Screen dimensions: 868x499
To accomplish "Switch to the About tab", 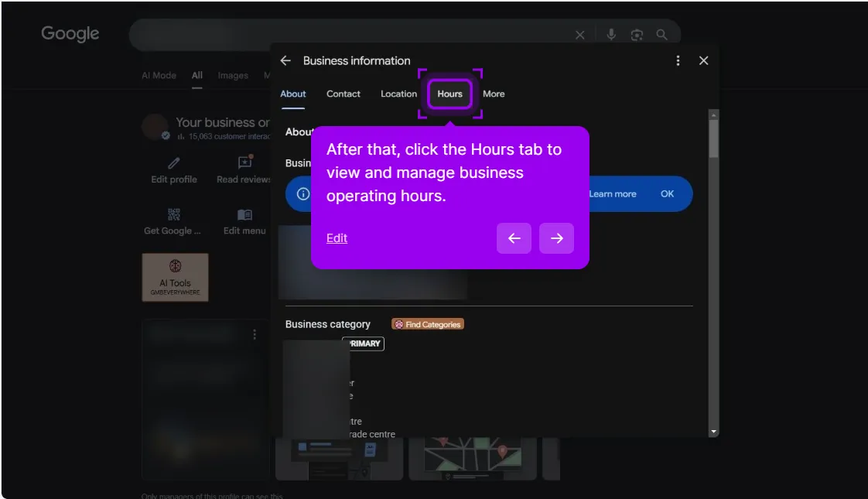I will (293, 94).
